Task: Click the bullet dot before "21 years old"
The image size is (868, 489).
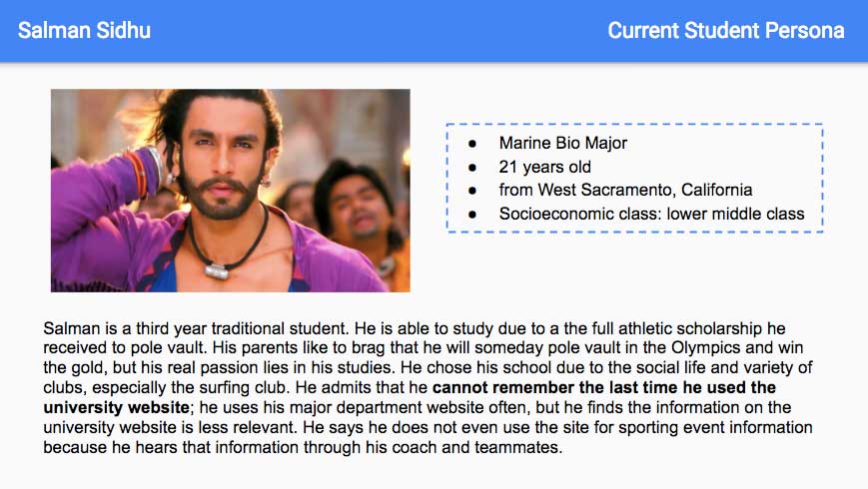Action: (x=472, y=167)
